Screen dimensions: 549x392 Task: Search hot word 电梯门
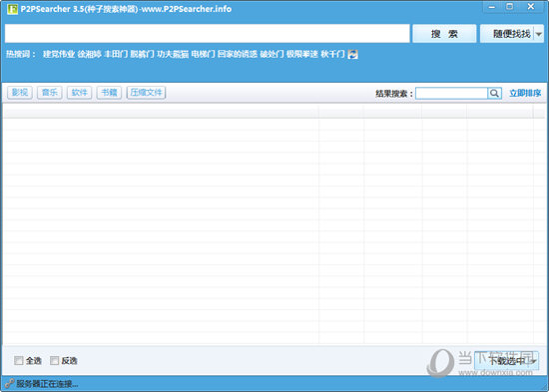[203, 54]
